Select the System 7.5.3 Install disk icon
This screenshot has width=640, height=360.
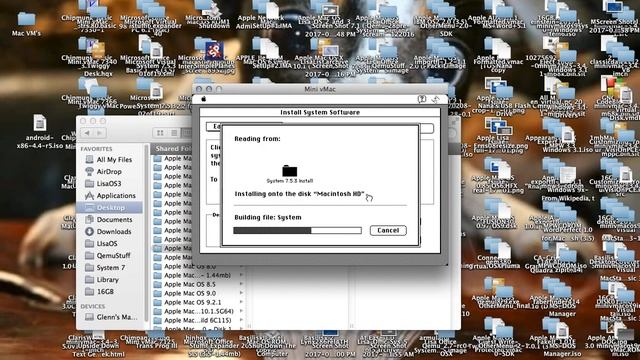pos(289,171)
